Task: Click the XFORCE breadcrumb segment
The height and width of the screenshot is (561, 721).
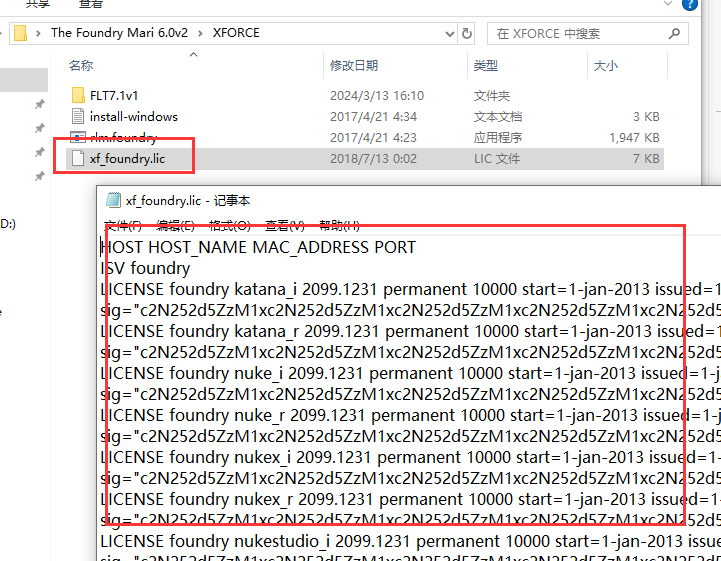Action: click(x=236, y=33)
